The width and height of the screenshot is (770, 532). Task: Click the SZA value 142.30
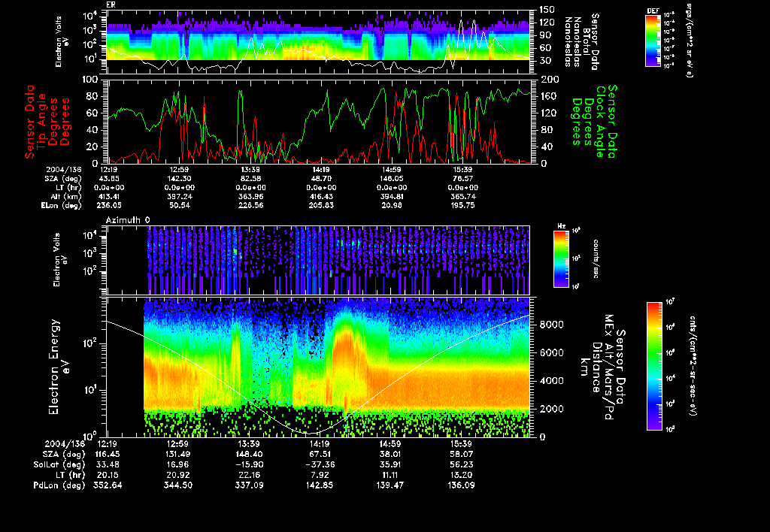(x=180, y=179)
